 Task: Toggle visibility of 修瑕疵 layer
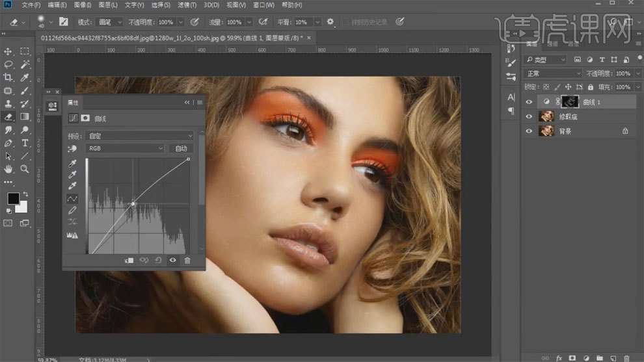click(529, 116)
